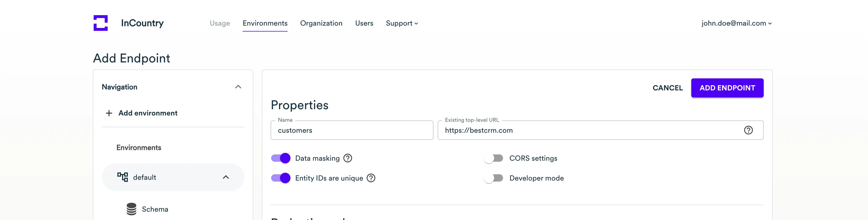Show the Data masking help tooltip

pos(347,158)
